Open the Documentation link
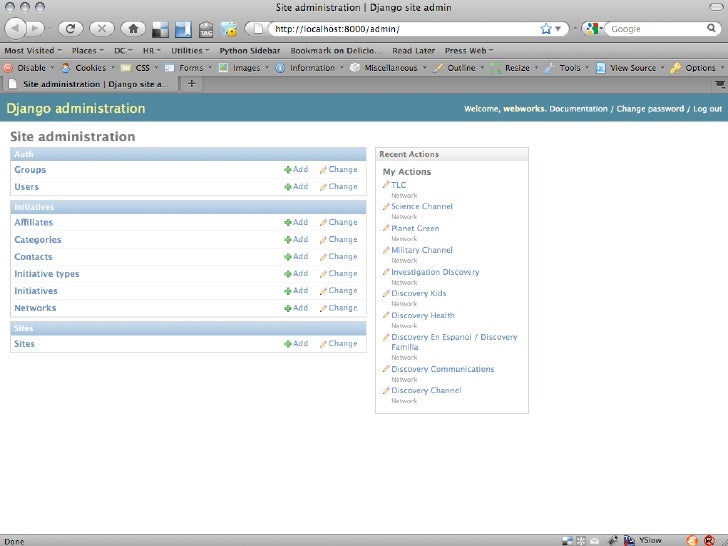Viewport: 728px width, 546px height. [x=578, y=109]
